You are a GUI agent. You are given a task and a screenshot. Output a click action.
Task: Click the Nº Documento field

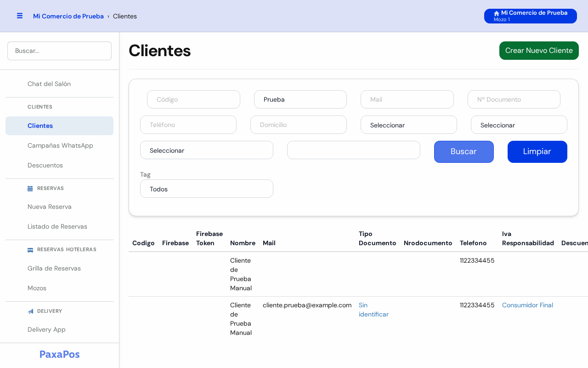pyautogui.click(x=514, y=99)
